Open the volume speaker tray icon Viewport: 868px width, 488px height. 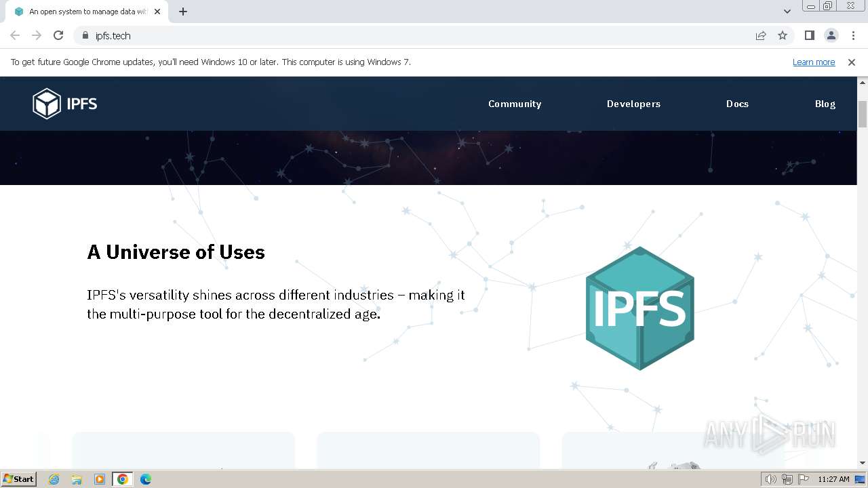(x=771, y=479)
